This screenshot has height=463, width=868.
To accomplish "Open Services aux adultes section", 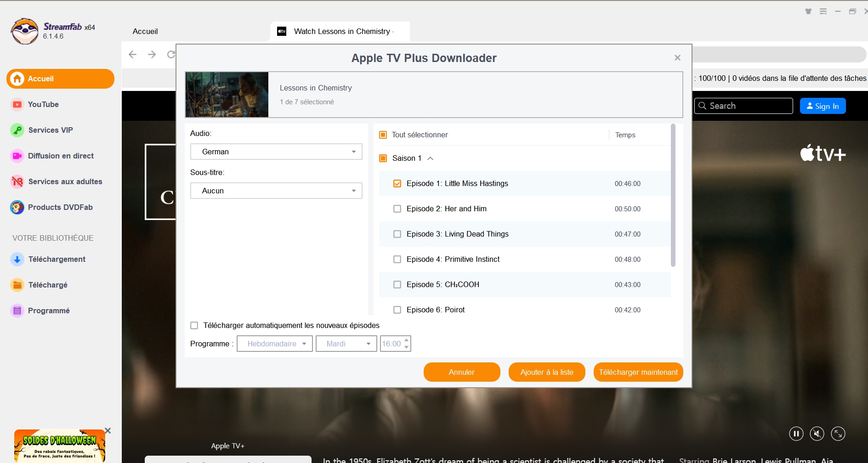I will point(56,181).
